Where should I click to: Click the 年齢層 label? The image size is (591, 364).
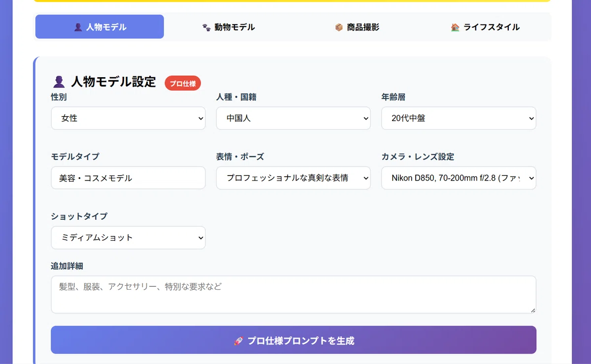click(x=393, y=97)
